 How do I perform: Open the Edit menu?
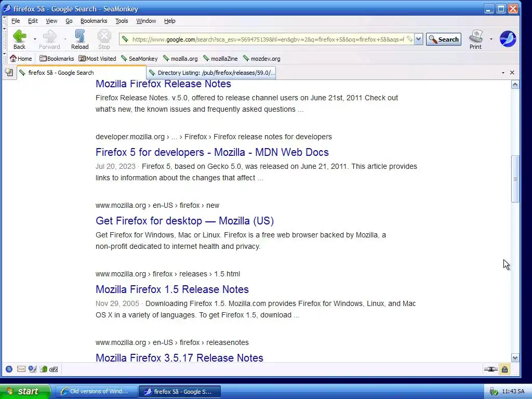(x=33, y=21)
